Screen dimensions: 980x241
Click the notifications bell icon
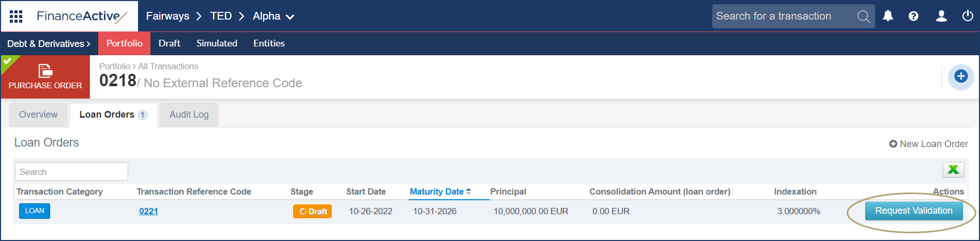(x=888, y=16)
